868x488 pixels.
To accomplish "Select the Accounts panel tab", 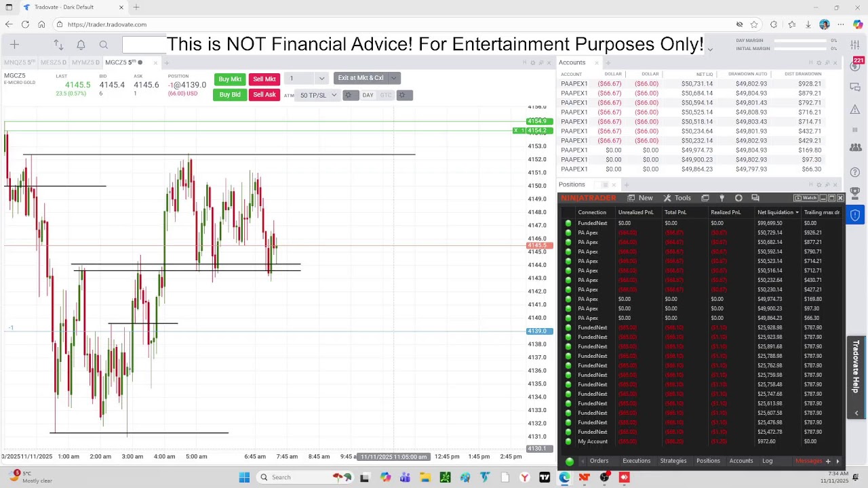I will [x=572, y=62].
